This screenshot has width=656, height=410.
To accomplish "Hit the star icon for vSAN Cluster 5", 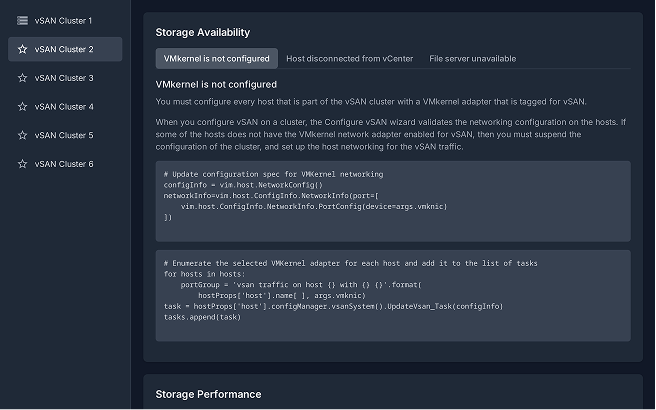I will [22, 135].
